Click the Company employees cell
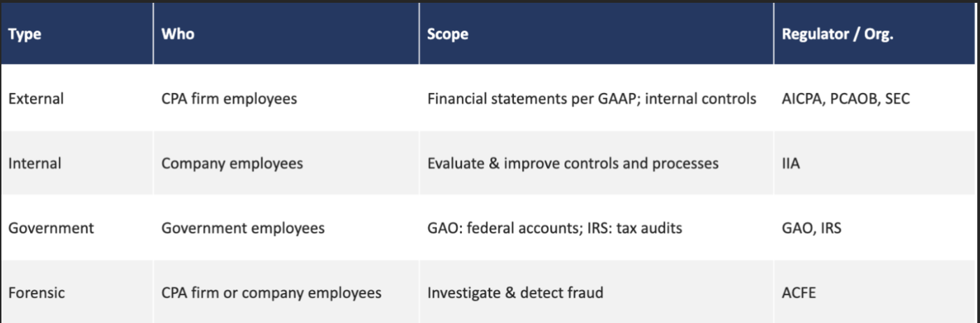980x323 pixels. pyautogui.click(x=232, y=164)
